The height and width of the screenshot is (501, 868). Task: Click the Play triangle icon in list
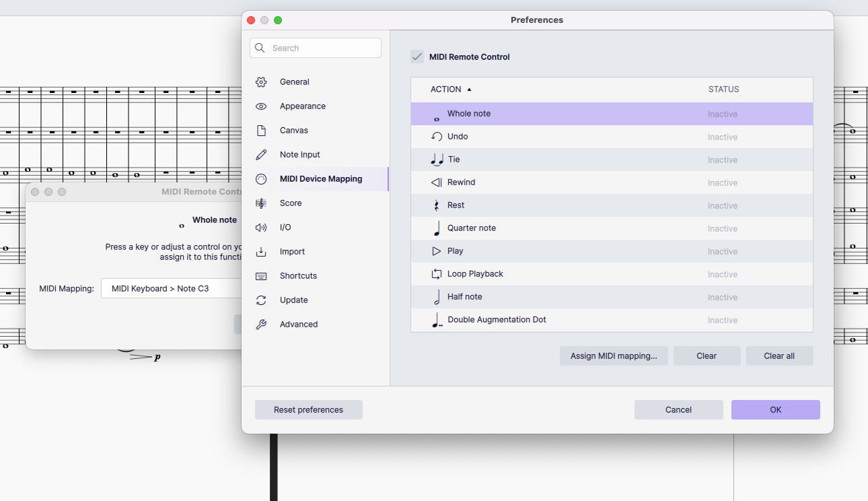coord(437,251)
